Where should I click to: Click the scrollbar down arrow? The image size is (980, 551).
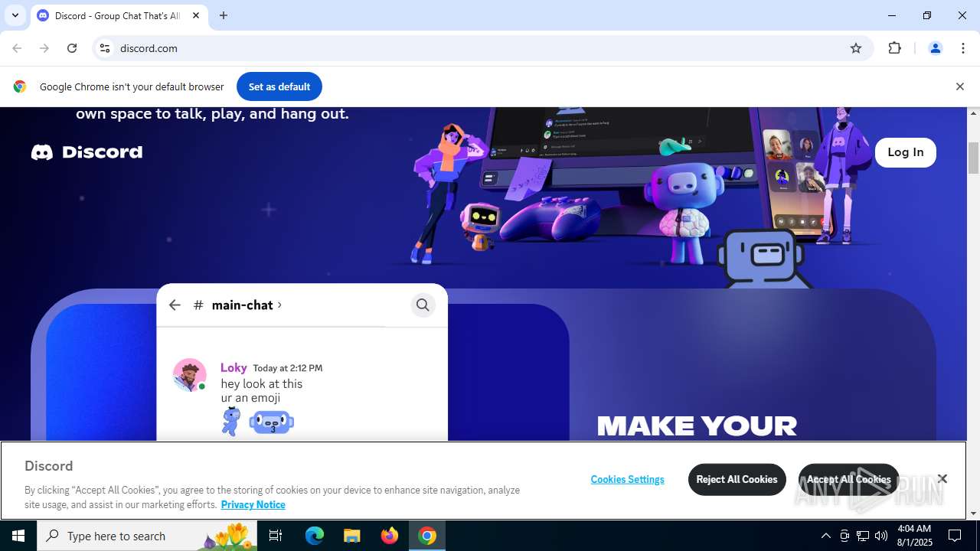pos(974,514)
